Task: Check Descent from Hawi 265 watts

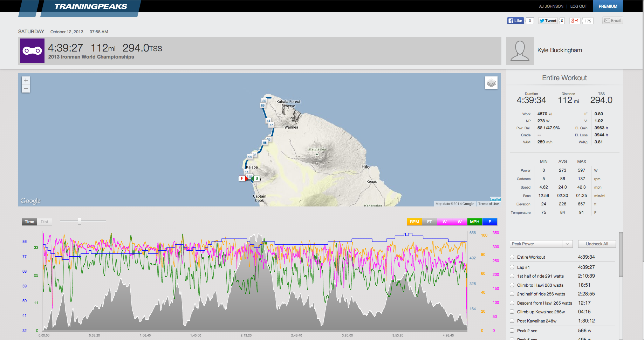Action: click(512, 303)
